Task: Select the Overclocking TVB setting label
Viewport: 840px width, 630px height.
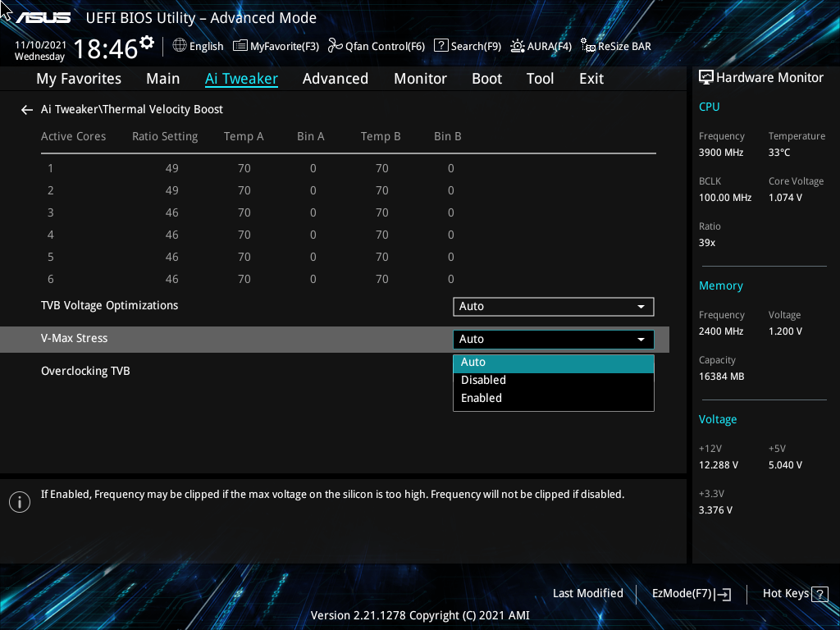Action: coord(85,372)
